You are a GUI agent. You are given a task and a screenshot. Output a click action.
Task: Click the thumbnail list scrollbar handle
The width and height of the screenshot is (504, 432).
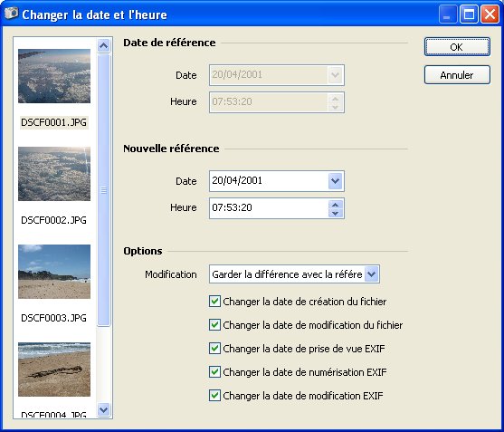pyautogui.click(x=103, y=190)
